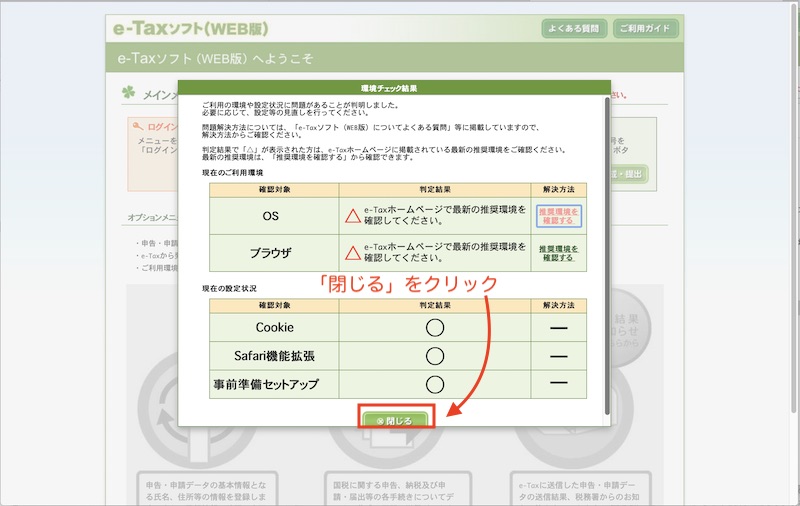Viewport: 800px width, 506px height.
Task: Click the OK circle in Safari機能拡張 row
Action: click(435, 356)
